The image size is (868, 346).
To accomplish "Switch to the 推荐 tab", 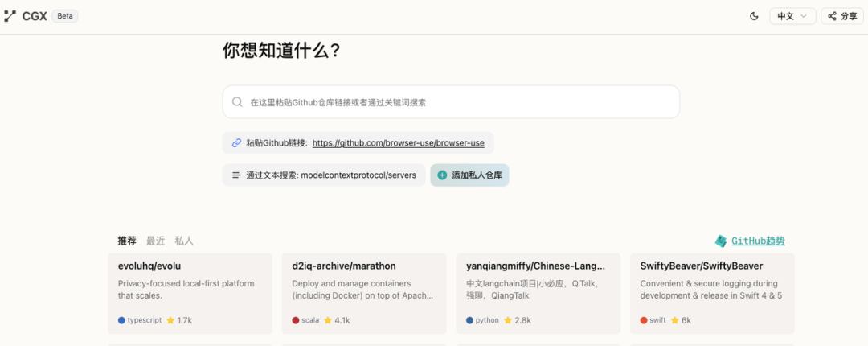I will coord(127,241).
